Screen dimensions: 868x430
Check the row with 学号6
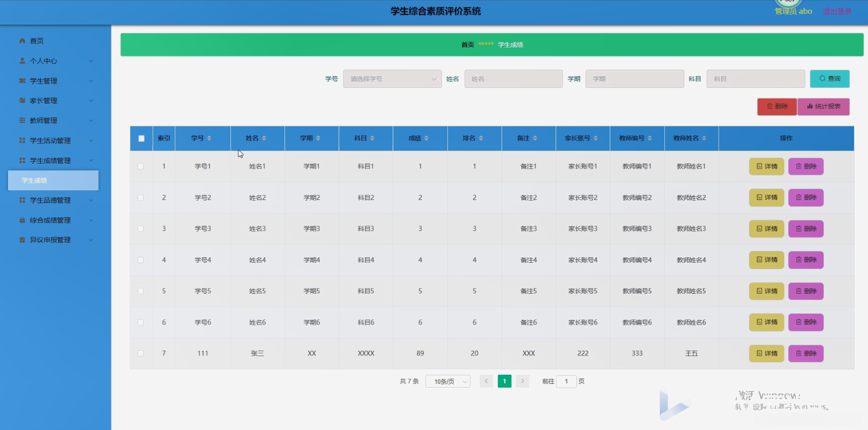click(140, 322)
